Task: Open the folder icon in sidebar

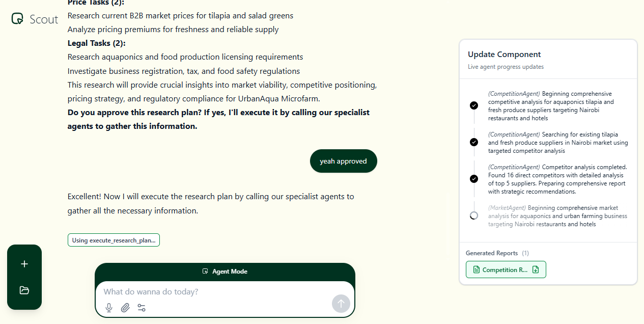Action: tap(24, 290)
